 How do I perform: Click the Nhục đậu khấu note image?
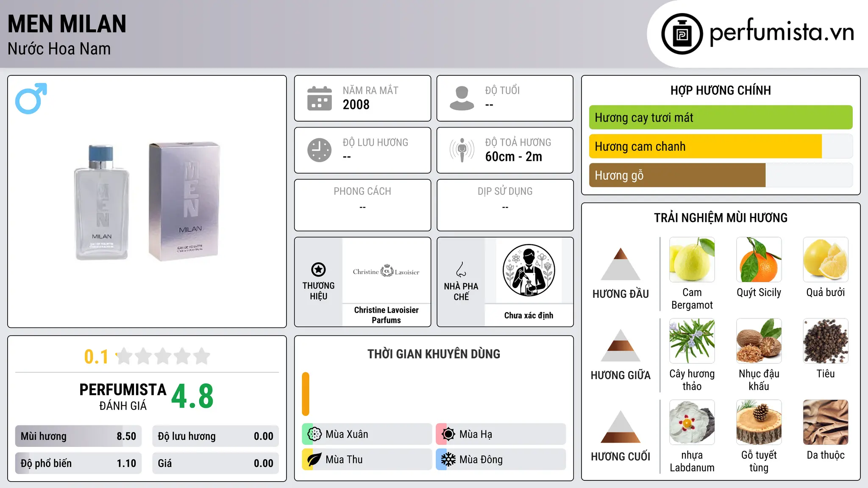(759, 341)
